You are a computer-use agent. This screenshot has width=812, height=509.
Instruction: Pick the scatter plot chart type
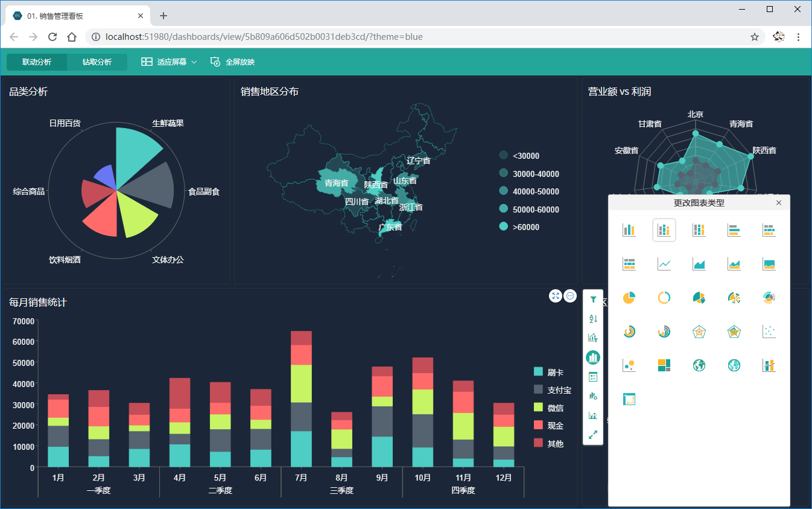click(769, 331)
